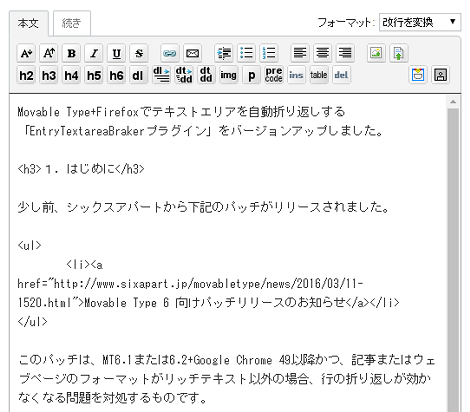Insert the pre code tag

[274, 75]
